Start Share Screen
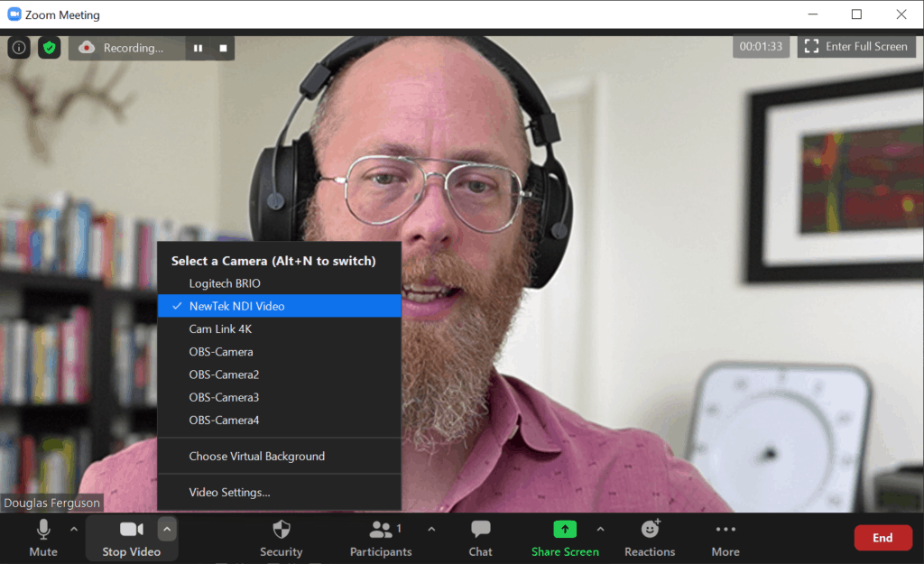 pos(565,538)
